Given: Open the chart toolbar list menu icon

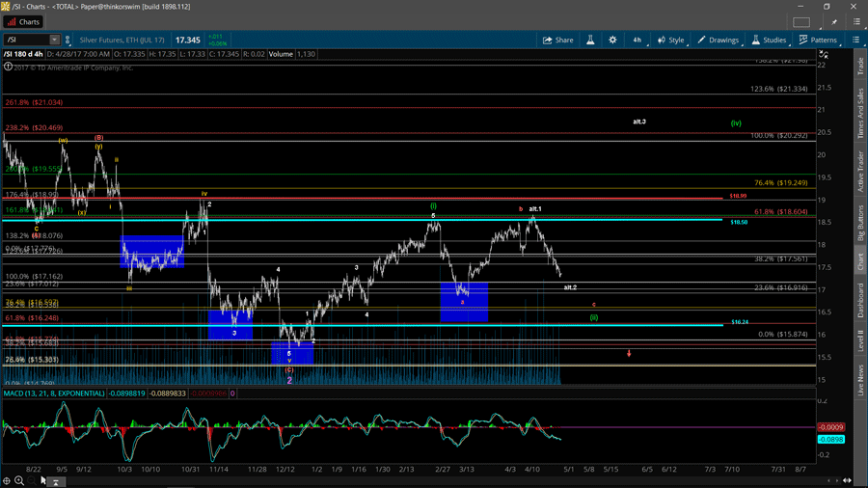Looking at the screenshot, I should (x=855, y=41).
